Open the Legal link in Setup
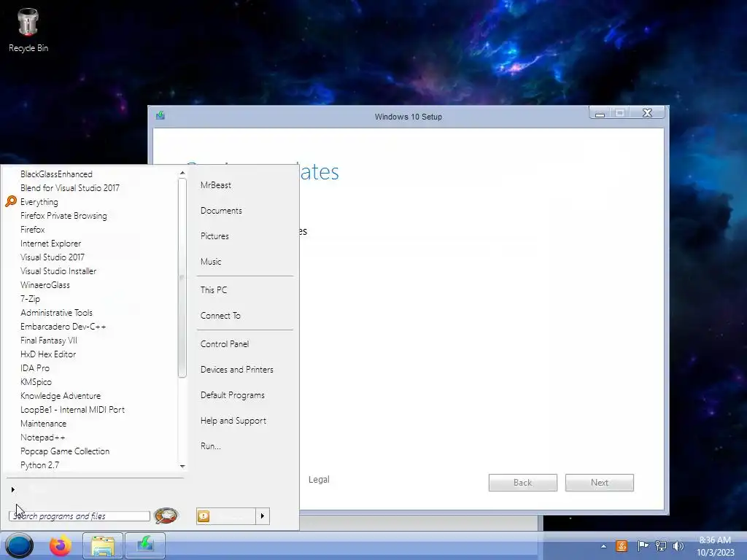Image resolution: width=747 pixels, height=560 pixels. click(x=319, y=480)
